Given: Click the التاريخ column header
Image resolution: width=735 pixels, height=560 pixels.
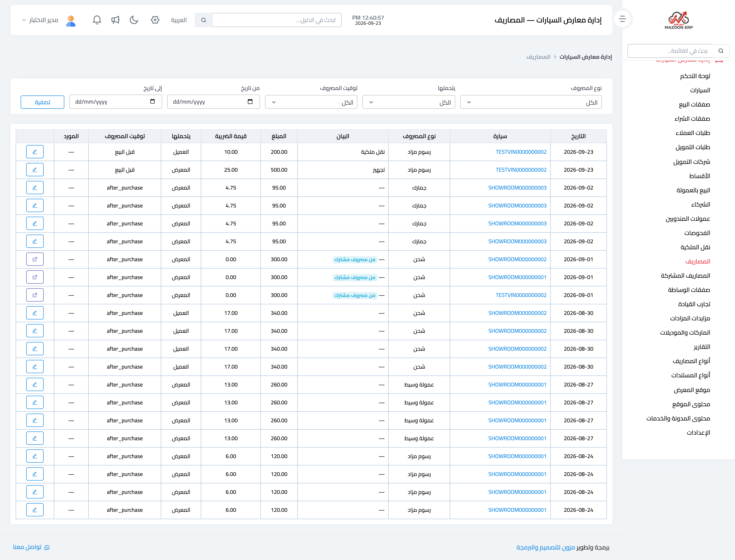Looking at the screenshot, I should pos(578,136).
